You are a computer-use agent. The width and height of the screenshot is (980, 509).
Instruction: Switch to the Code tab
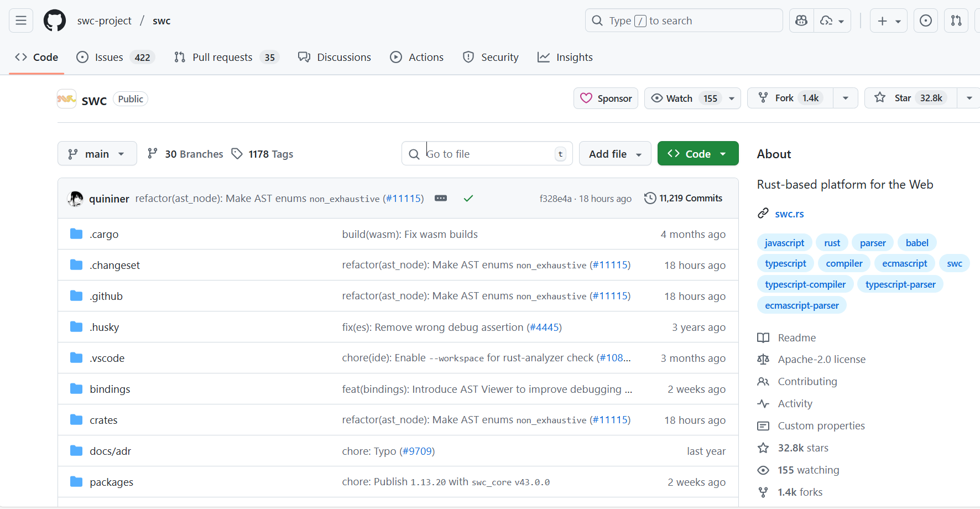click(x=37, y=57)
